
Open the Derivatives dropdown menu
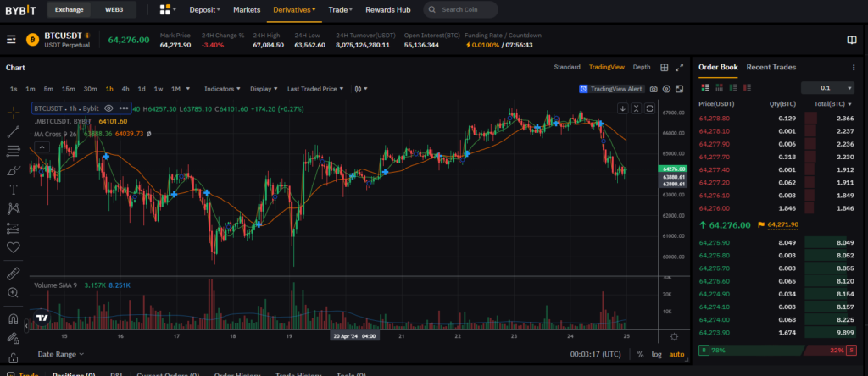click(294, 9)
